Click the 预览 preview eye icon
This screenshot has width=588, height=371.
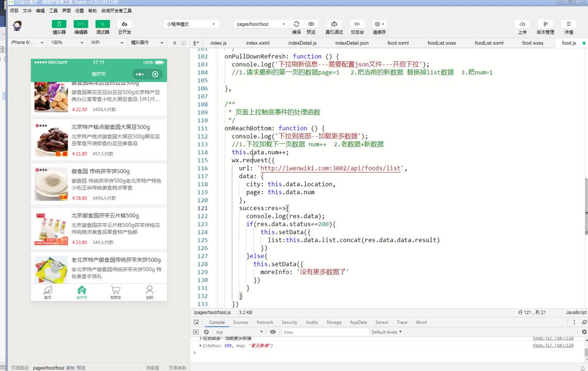(311, 24)
